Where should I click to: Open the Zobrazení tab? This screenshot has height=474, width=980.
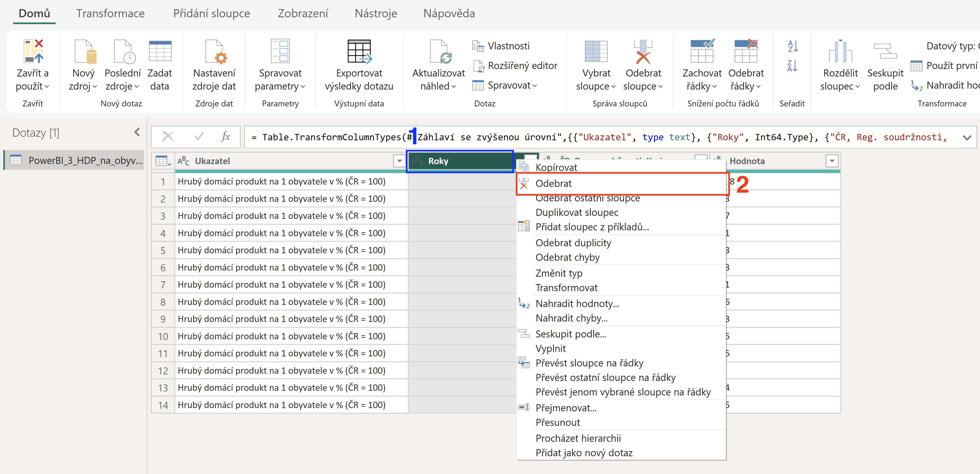pyautogui.click(x=302, y=13)
